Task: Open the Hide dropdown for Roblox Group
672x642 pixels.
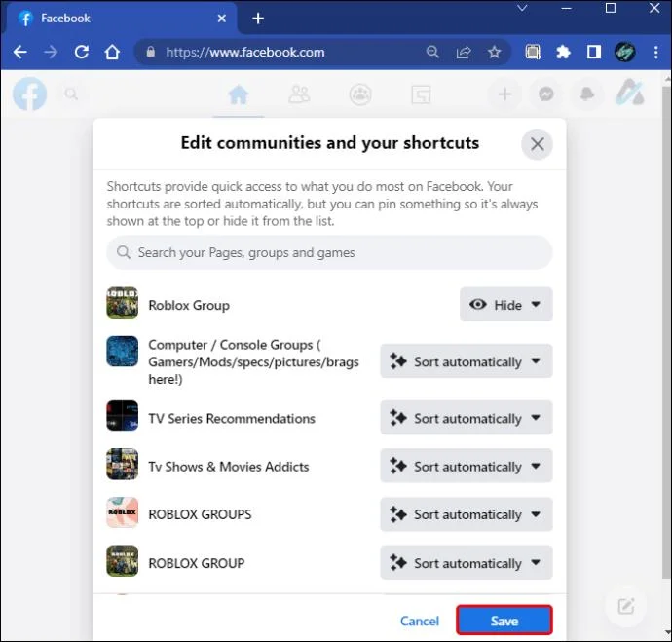Action: tap(506, 304)
